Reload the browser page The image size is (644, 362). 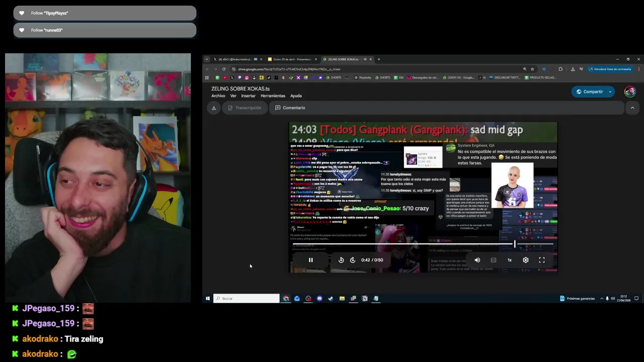tap(224, 69)
